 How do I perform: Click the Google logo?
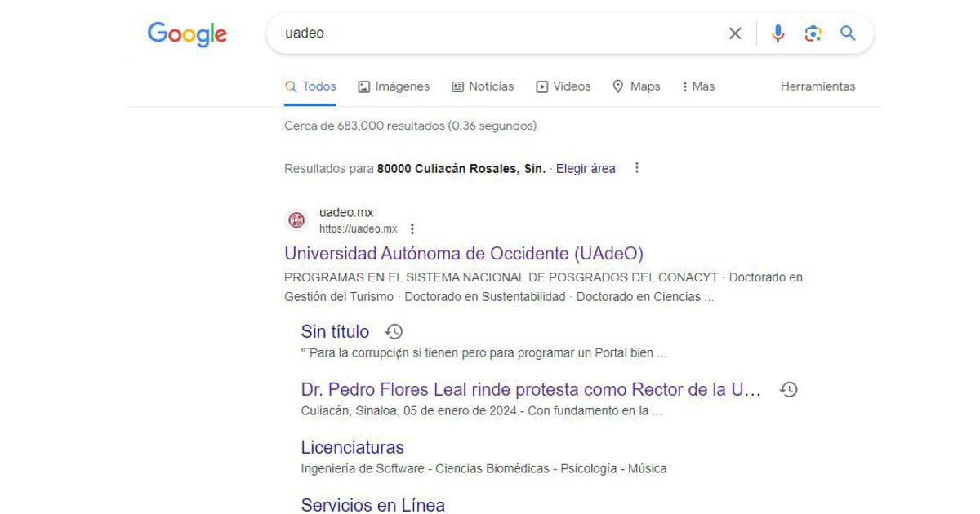click(x=187, y=34)
